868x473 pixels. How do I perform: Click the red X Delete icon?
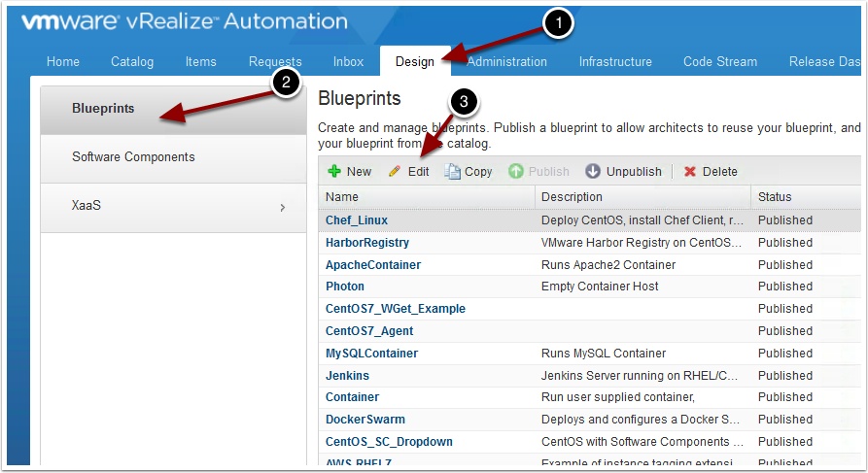(690, 172)
